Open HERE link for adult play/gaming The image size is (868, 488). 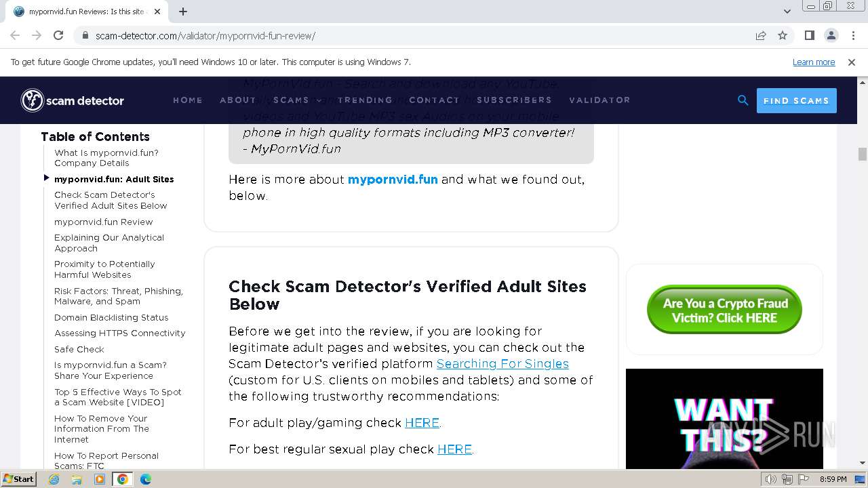[x=422, y=423]
